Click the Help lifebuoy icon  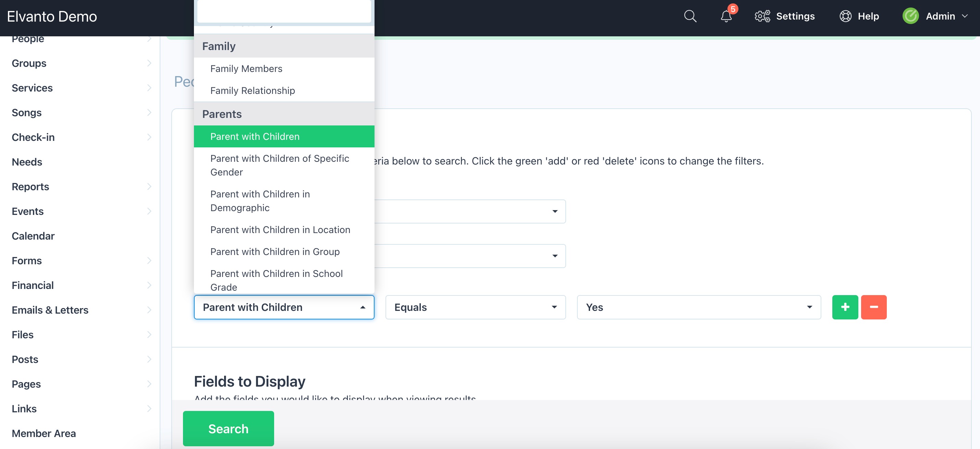(x=845, y=16)
